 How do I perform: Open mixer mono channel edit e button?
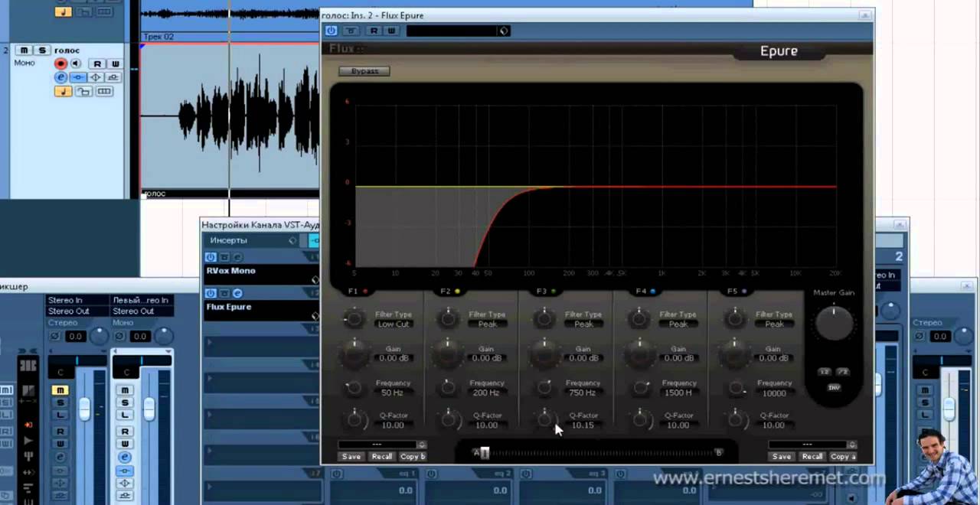click(x=124, y=458)
